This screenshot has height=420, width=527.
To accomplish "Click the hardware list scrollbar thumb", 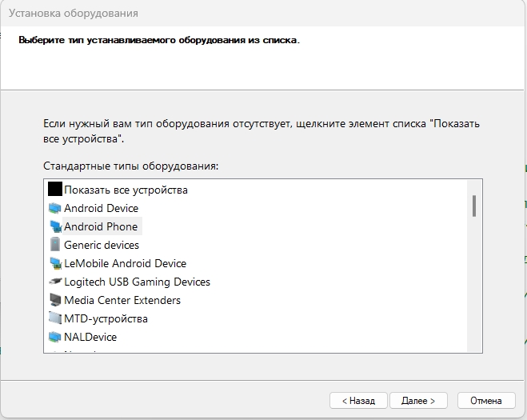I will [x=474, y=206].
